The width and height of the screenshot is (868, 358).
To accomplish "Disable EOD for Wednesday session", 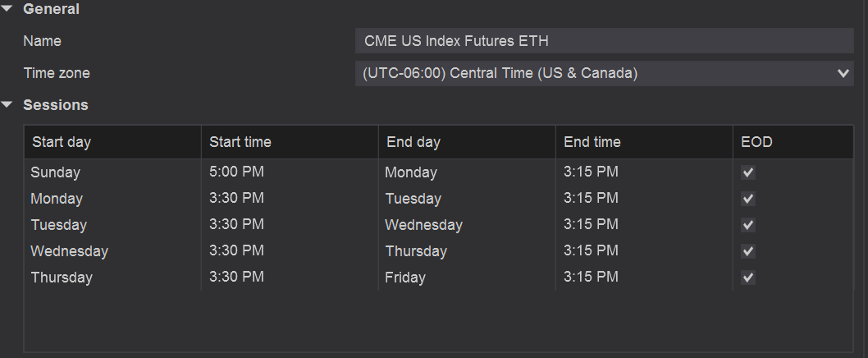I will click(x=747, y=251).
